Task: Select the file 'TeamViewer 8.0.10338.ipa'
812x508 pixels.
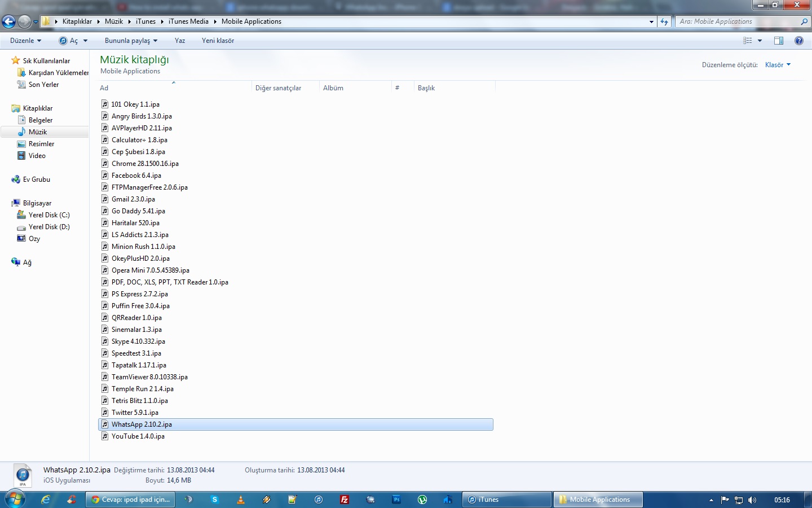Action: point(149,377)
